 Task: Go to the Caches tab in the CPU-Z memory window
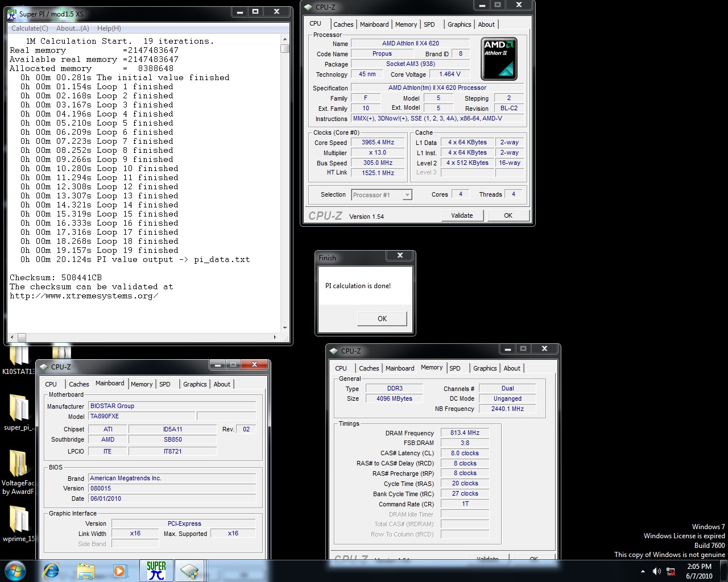pyautogui.click(x=369, y=368)
